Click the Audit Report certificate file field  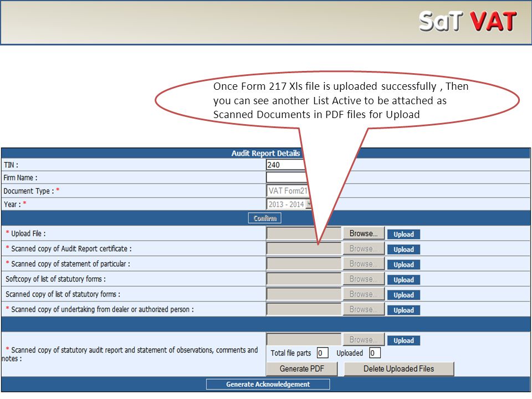[x=304, y=249]
